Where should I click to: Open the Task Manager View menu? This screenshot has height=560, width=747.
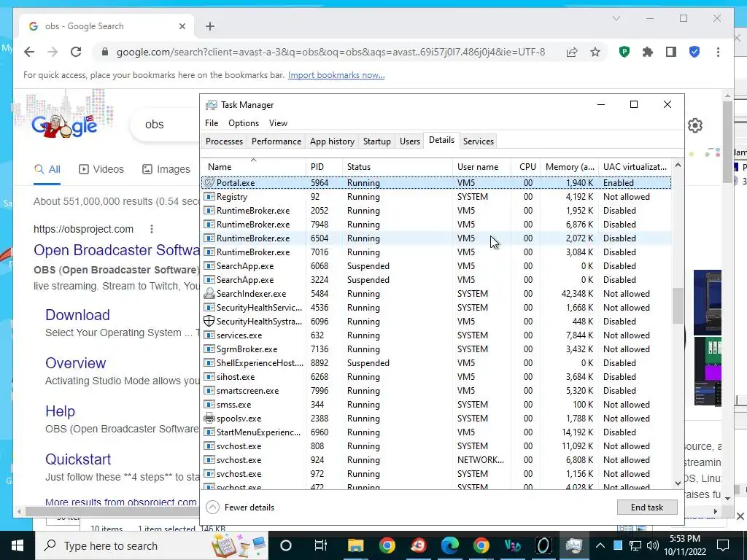278,122
